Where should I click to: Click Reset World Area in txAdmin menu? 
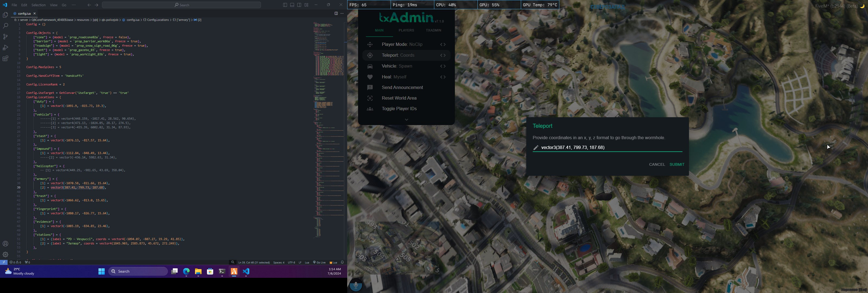[399, 98]
